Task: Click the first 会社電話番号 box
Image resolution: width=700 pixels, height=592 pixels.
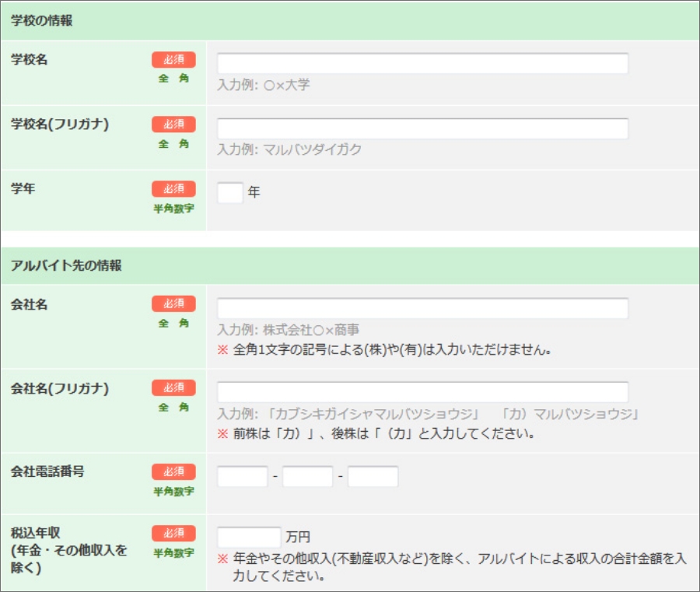Action: coord(243,477)
